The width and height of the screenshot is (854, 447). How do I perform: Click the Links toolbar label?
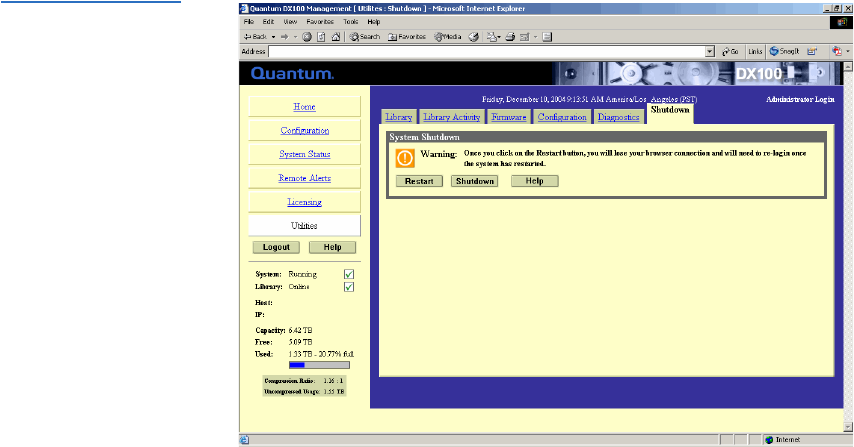click(755, 51)
